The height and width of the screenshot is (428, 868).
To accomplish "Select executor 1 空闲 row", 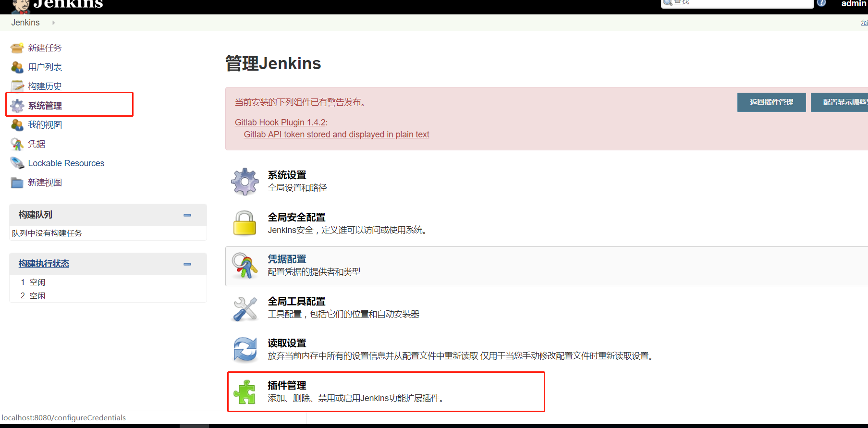I will (108, 282).
